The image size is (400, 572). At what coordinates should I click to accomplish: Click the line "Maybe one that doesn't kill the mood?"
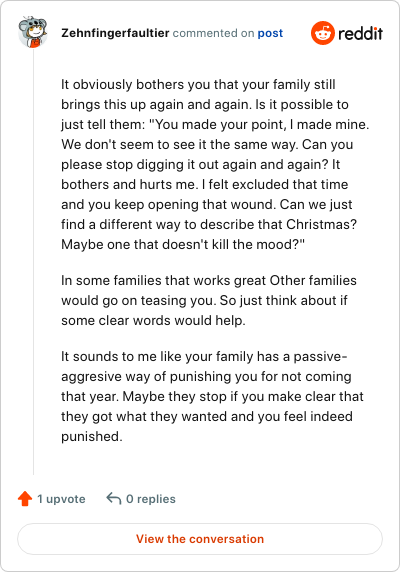[x=183, y=244]
